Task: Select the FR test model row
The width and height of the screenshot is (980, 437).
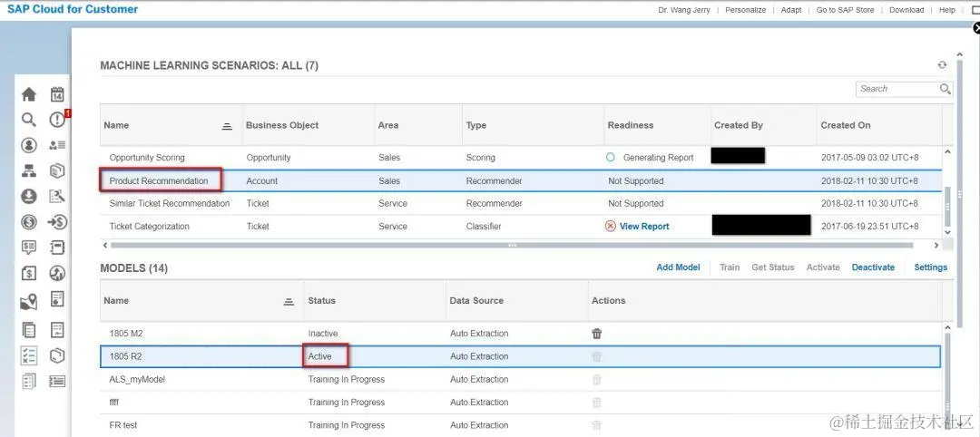Action: click(520, 425)
